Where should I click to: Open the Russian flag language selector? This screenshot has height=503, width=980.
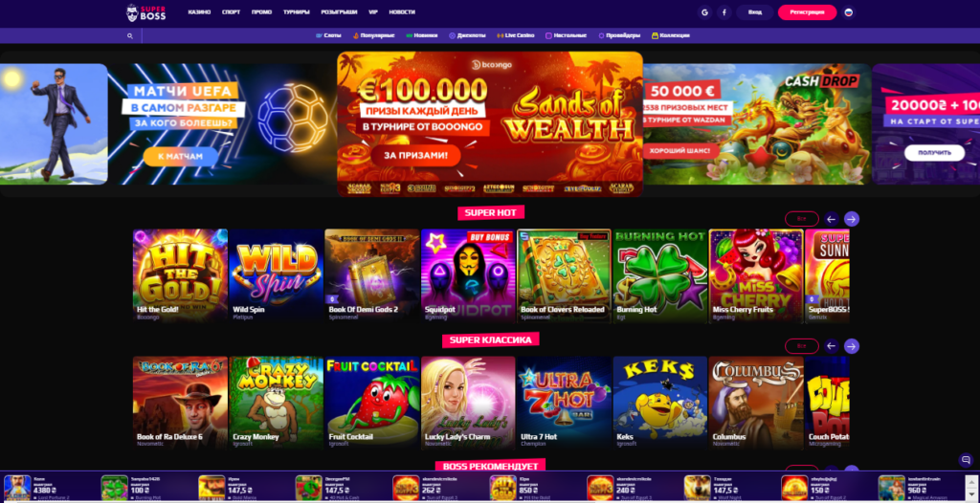click(849, 12)
